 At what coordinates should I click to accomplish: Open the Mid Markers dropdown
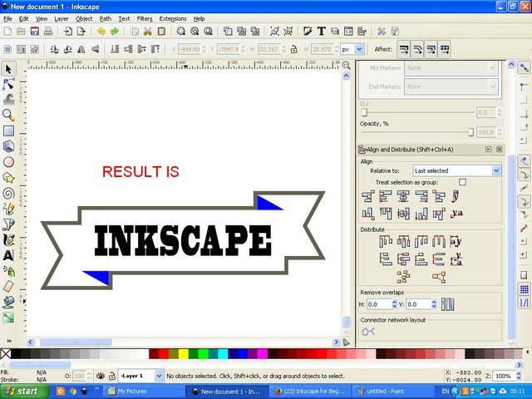point(451,68)
